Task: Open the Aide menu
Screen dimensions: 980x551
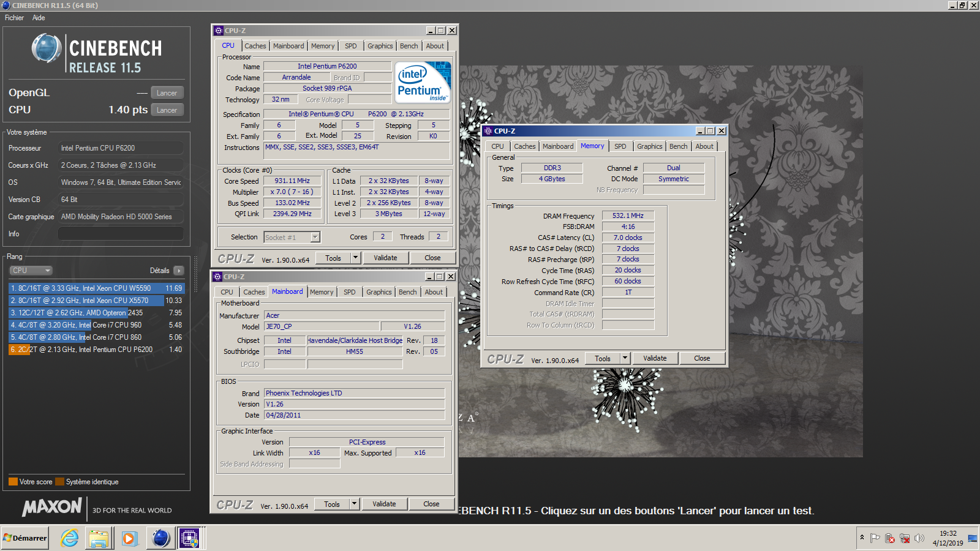Action: pos(39,18)
